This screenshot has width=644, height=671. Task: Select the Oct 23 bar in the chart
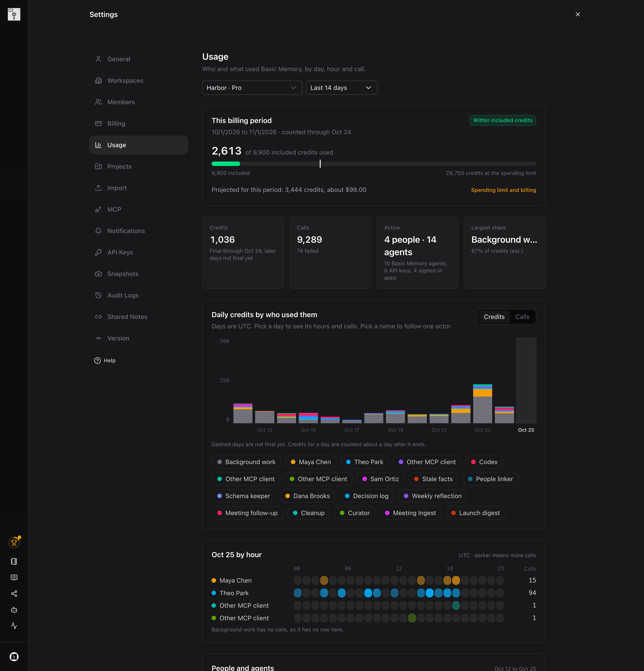[483, 404]
